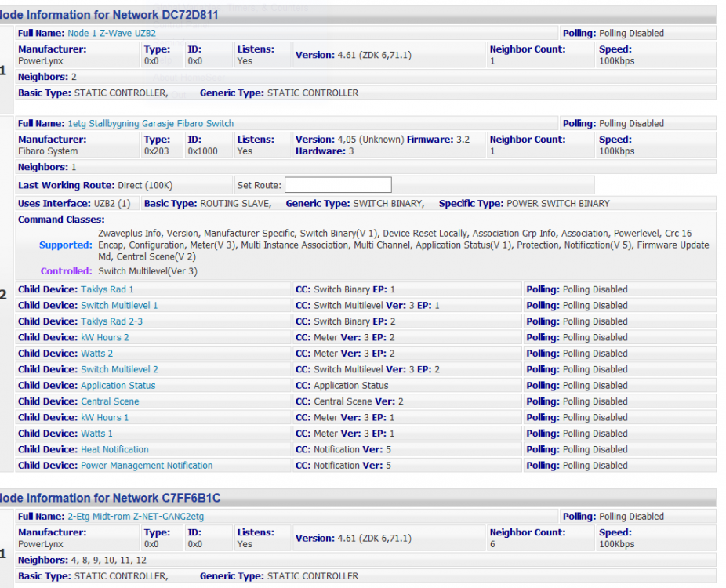
Task: Click Polling Disabled for Node 1 UZB2
Action: point(631,34)
